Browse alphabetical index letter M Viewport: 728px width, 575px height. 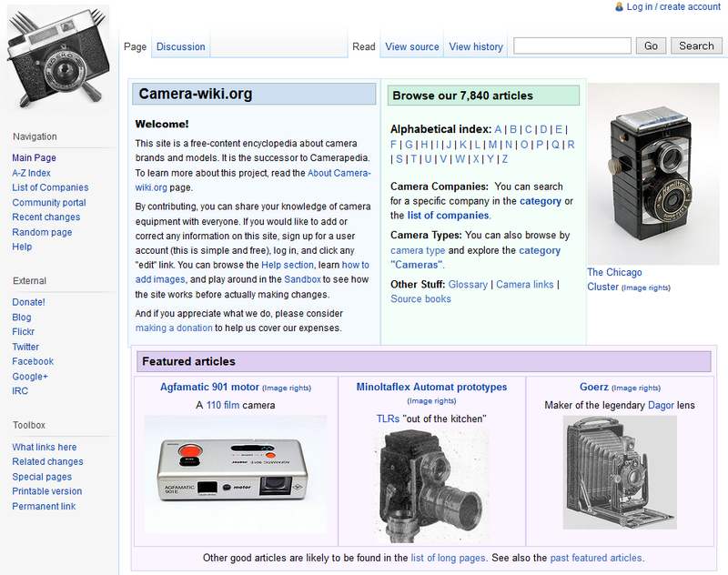coord(492,145)
